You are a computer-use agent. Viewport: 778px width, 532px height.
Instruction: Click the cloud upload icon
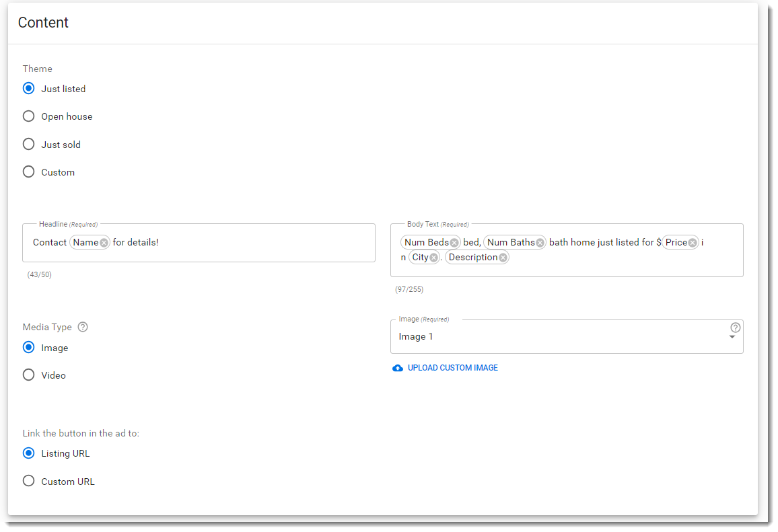398,368
